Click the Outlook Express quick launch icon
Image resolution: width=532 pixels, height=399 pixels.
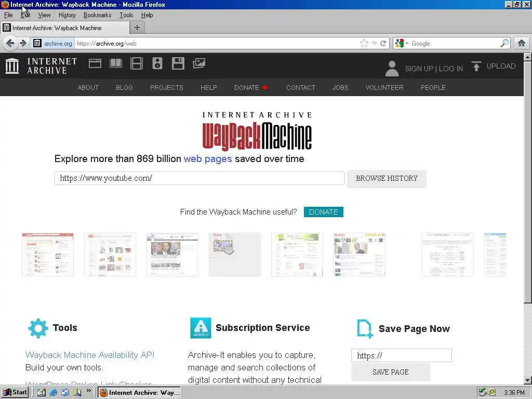point(65,393)
